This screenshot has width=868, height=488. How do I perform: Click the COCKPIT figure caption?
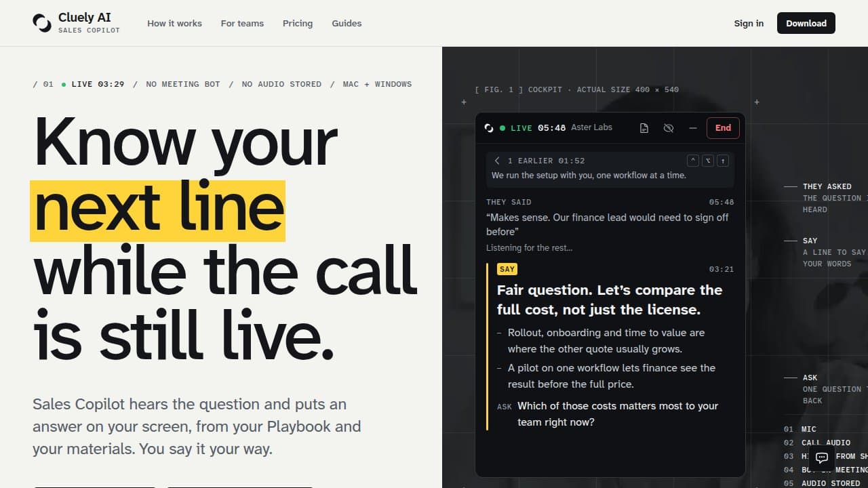[x=576, y=89]
